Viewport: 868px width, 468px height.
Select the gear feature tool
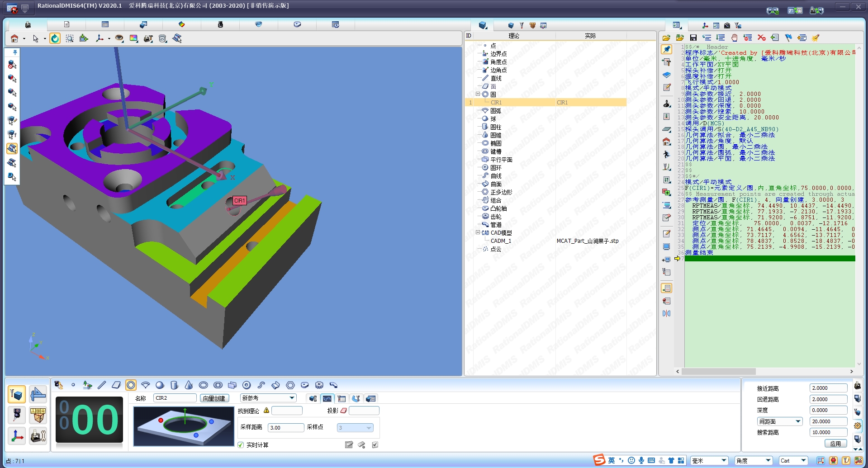pyautogui.click(x=319, y=385)
